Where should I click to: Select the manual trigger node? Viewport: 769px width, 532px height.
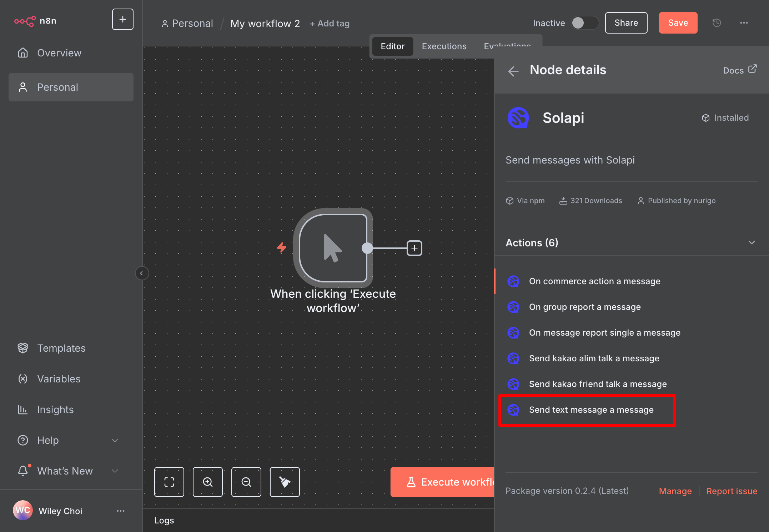pos(333,248)
